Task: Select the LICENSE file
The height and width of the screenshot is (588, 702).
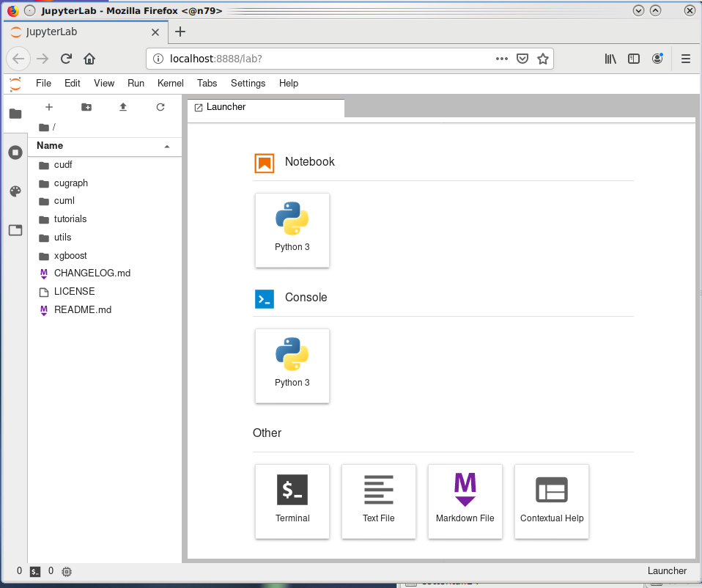Action: [x=105, y=292]
